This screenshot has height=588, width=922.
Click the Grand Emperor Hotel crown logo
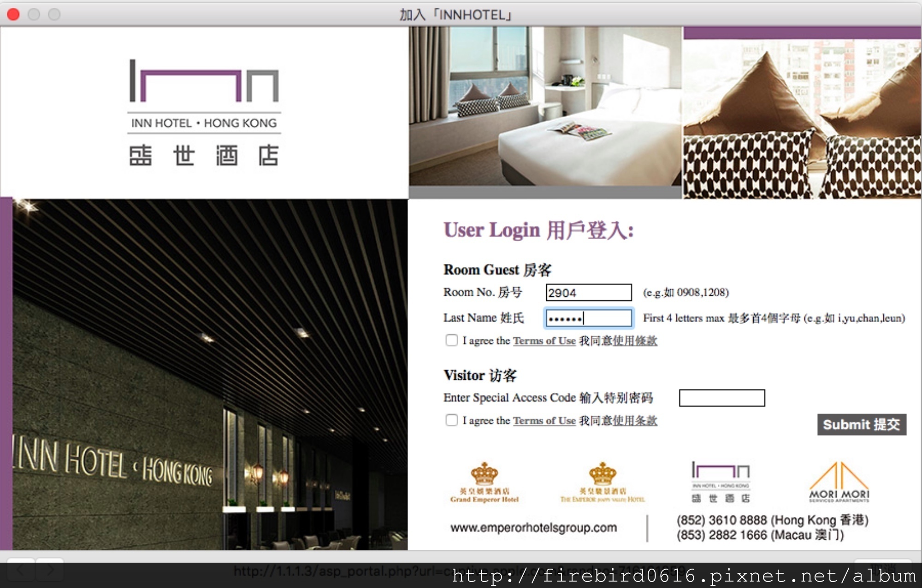point(485,482)
